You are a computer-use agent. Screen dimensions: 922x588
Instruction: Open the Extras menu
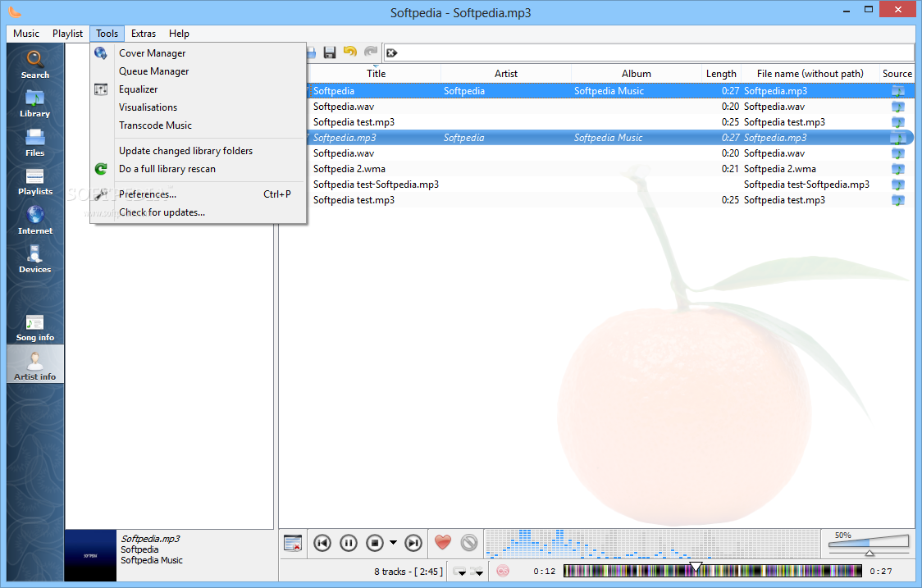click(144, 34)
